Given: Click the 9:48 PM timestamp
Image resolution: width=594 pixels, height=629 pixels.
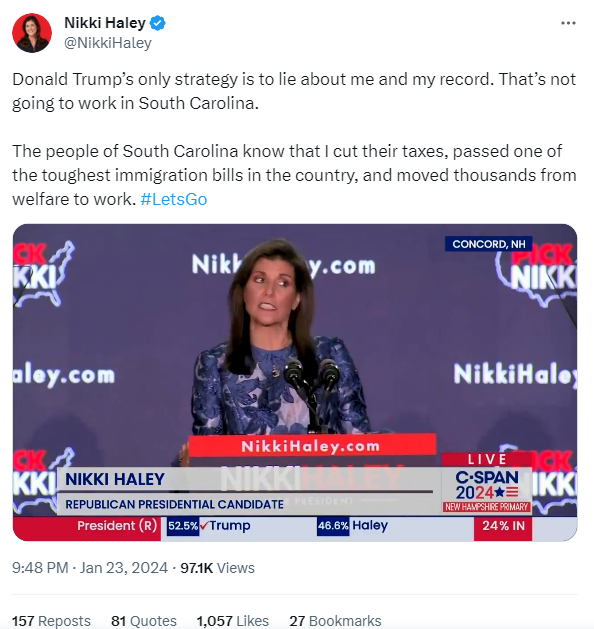Looking at the screenshot, I should point(40,568).
